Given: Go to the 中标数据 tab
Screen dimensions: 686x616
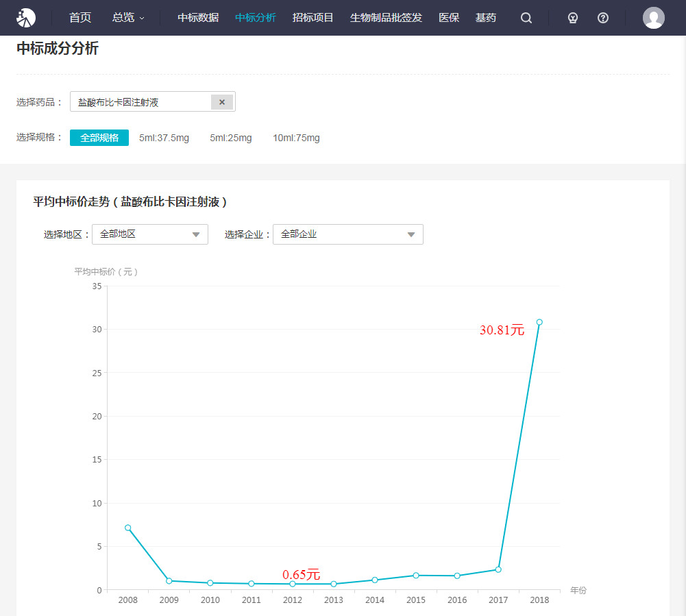Looking at the screenshot, I should pos(198,18).
